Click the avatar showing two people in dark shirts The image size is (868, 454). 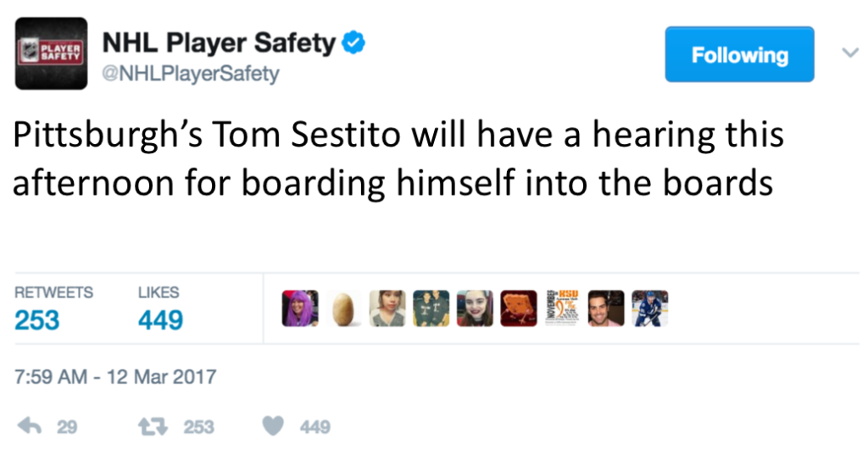431,308
